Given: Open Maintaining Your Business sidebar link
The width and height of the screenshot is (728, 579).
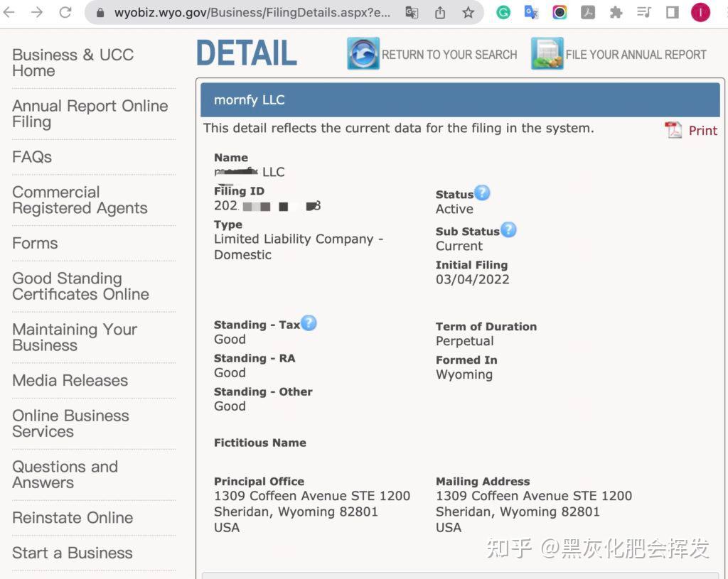Looking at the screenshot, I should point(75,337).
